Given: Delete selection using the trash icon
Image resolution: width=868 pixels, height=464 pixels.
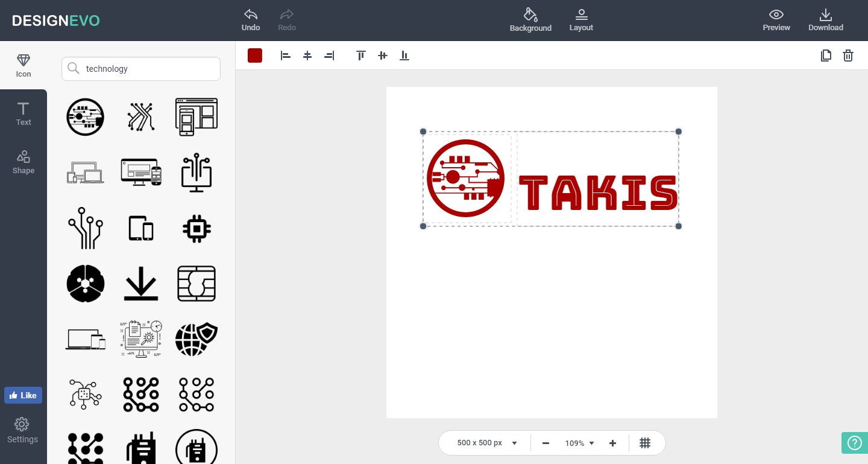Looking at the screenshot, I should [848, 56].
